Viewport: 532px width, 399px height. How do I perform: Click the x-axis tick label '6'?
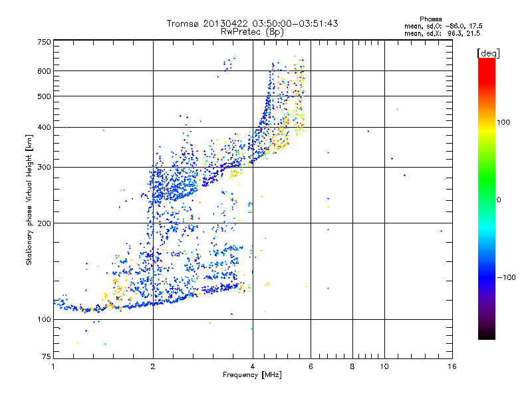[x=311, y=366]
